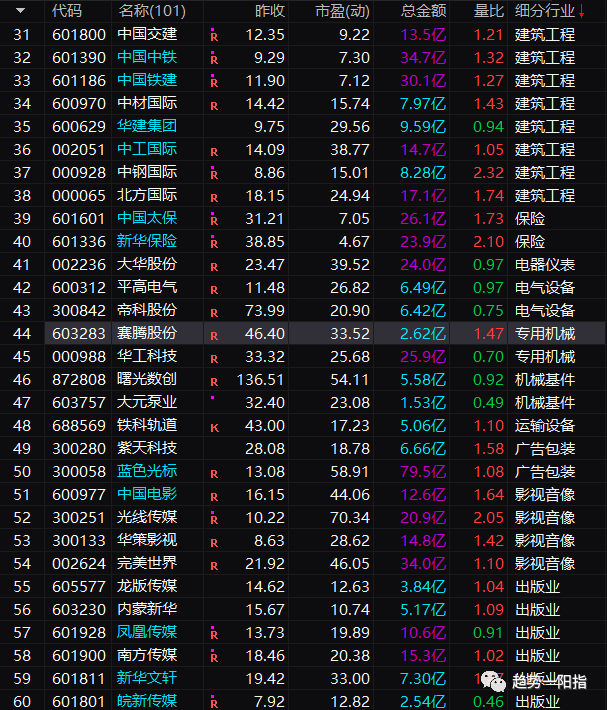This screenshot has height=710, width=607.
Task: Click total amount 1.53亿
Action: [423, 403]
